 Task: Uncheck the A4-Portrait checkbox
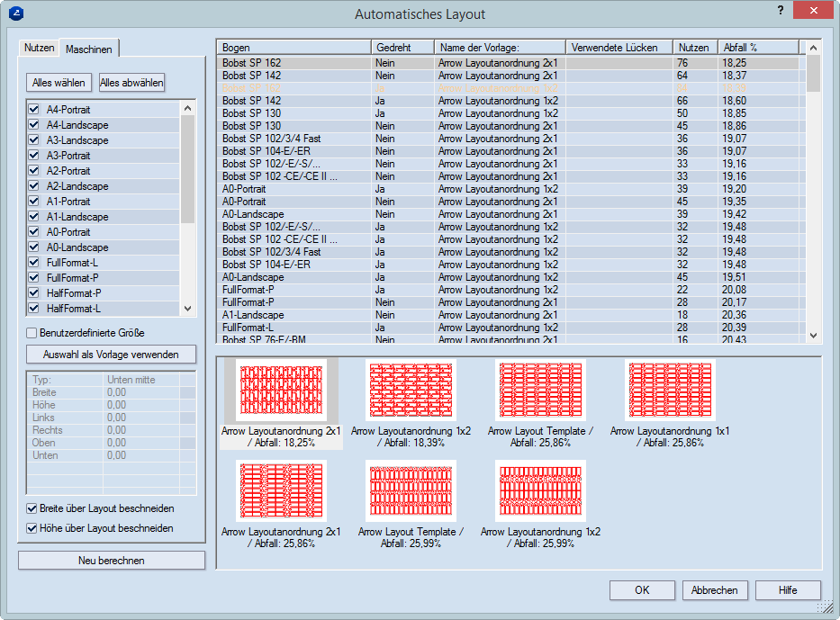click(34, 109)
